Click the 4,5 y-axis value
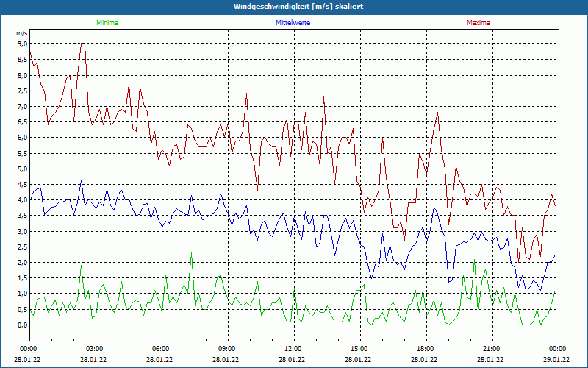Viewport: 588px width, 368px height. point(23,185)
